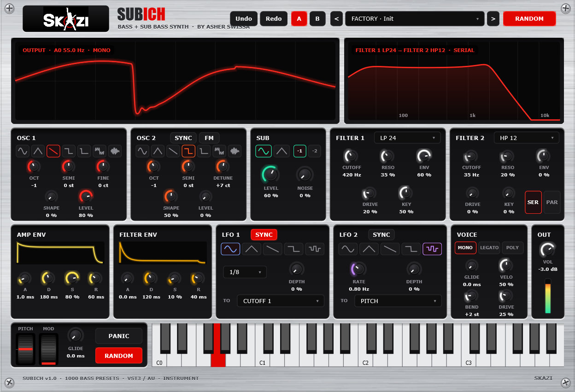Click the Undo button
The image size is (575, 392).
click(x=244, y=18)
